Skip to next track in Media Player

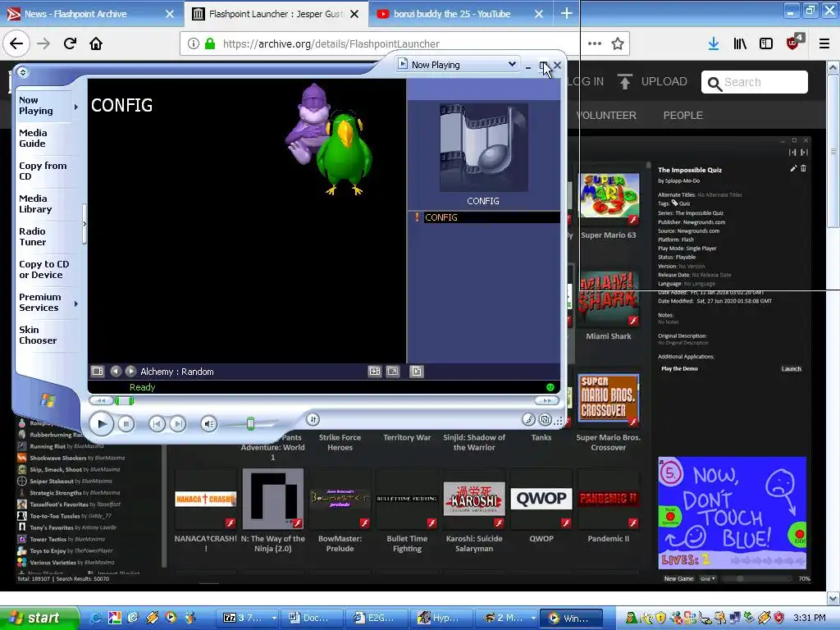click(x=178, y=424)
